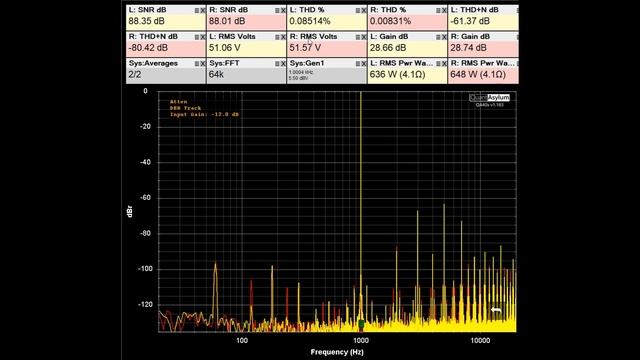This screenshot has width=640, height=360.
Task: Select the Frequency (Hz) axis label
Action: 337,352
